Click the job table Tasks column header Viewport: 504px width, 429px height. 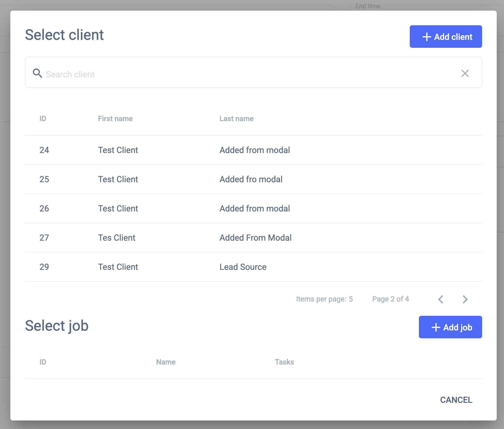coord(284,362)
